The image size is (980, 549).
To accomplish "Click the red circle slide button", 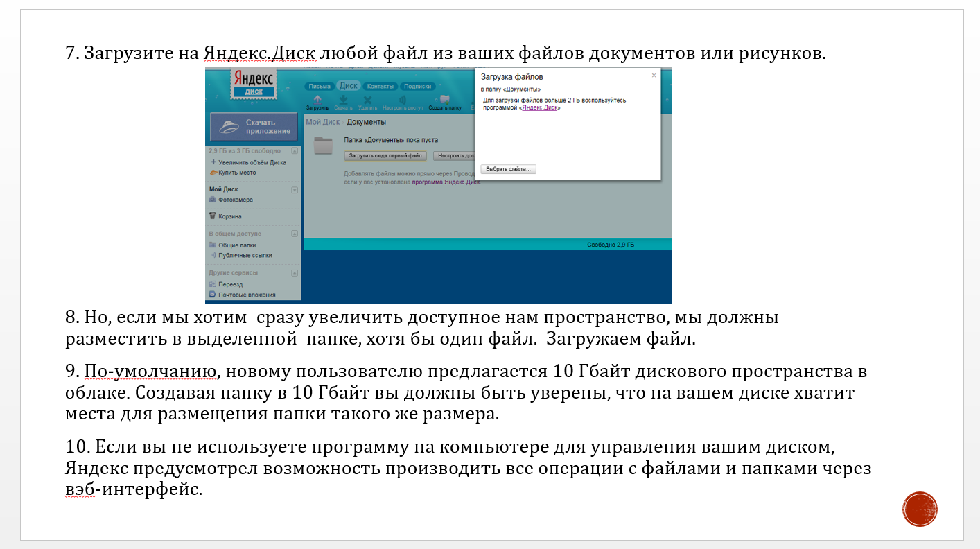I will coord(920,509).
